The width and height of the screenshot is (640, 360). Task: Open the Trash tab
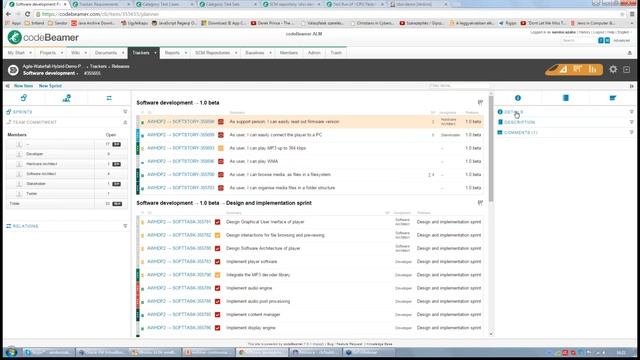pos(336,53)
